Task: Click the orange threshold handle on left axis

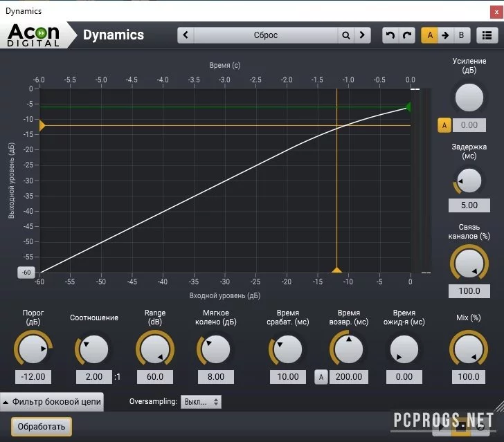Action: (x=42, y=125)
